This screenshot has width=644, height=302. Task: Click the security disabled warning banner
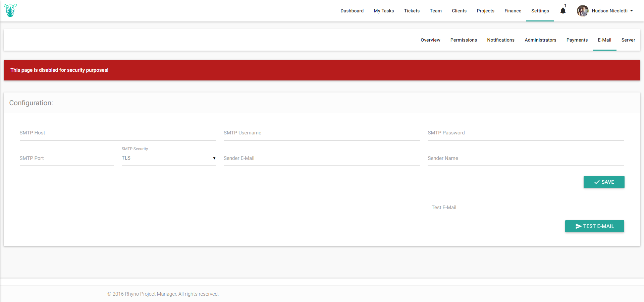(x=322, y=70)
